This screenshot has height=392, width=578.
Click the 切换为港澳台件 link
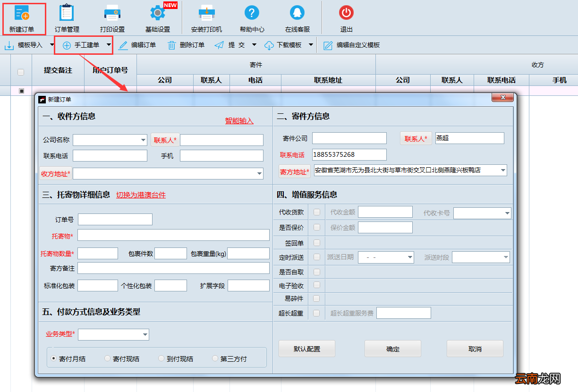tap(141, 195)
